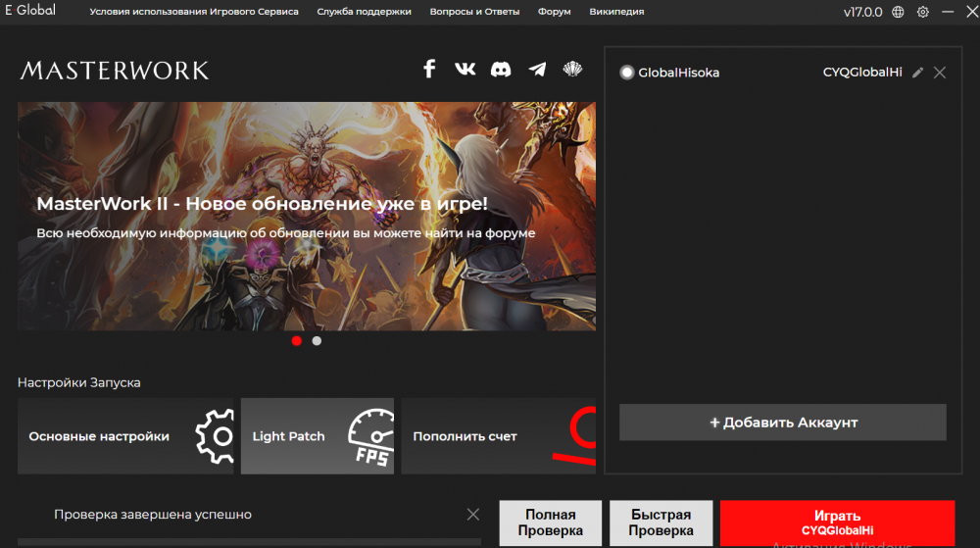980x548 pixels.
Task: Edit GlobalHisoka account with pencil icon
Action: (917, 73)
